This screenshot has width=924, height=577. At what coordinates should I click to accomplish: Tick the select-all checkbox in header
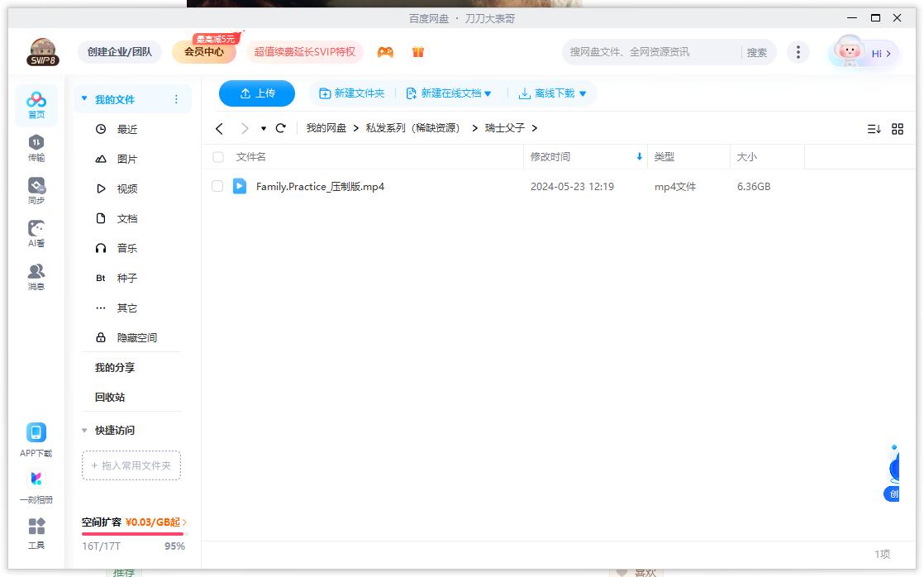point(218,157)
